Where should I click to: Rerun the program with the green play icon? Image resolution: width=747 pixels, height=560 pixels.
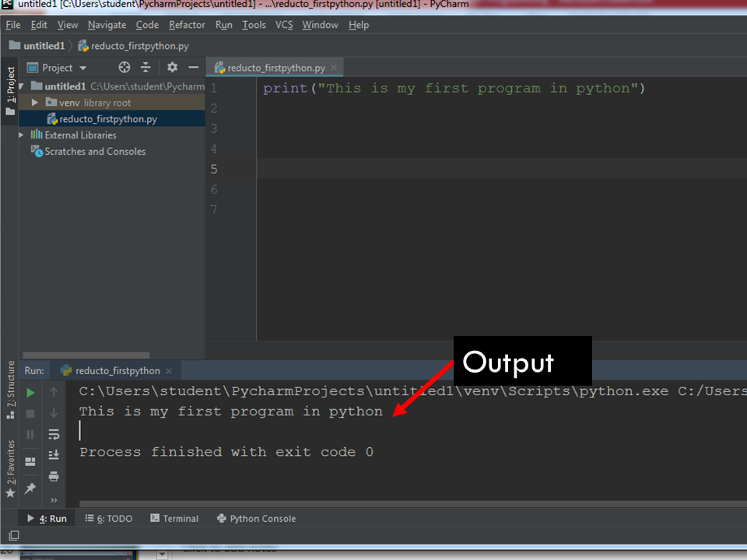30,393
